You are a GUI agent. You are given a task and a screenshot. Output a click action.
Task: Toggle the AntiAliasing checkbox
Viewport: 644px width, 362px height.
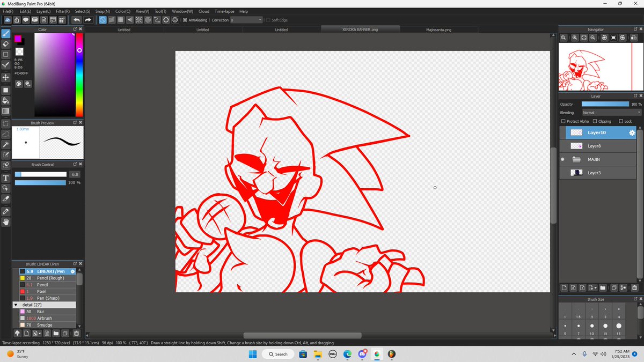[x=185, y=20]
